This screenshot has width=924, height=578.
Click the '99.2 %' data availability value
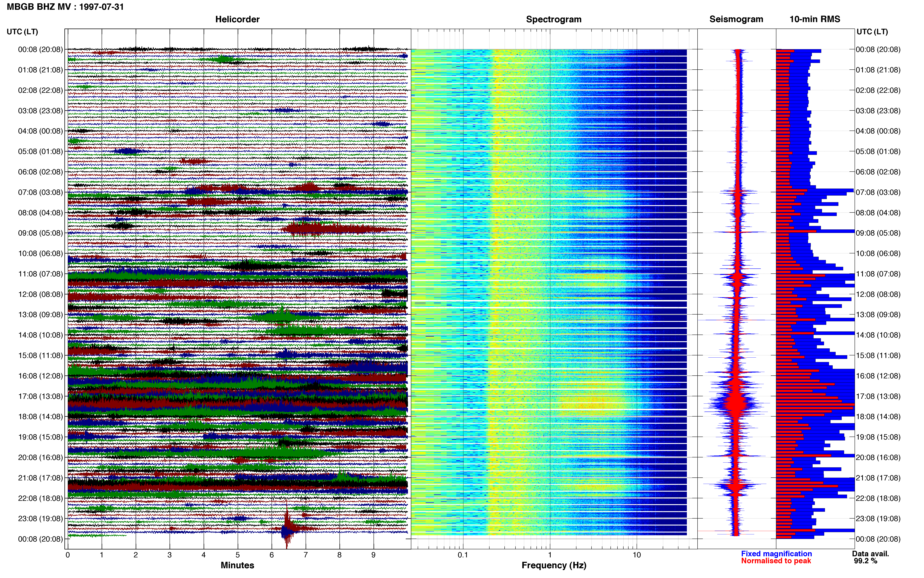(865, 561)
